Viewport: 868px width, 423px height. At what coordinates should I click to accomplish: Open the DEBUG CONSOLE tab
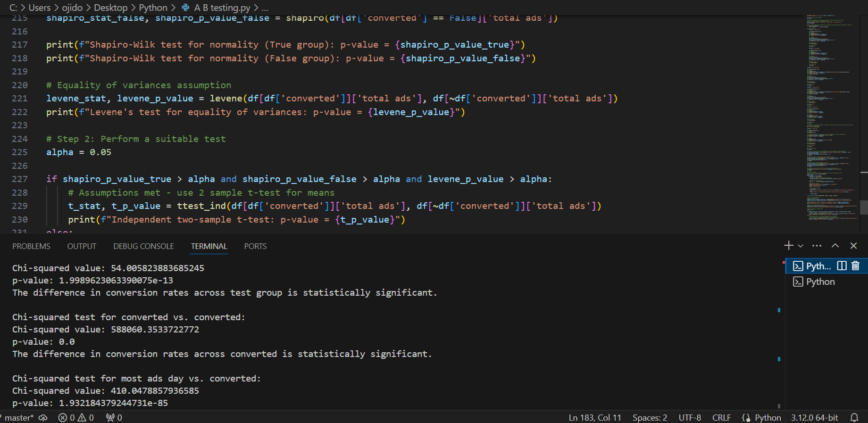pyautogui.click(x=143, y=246)
